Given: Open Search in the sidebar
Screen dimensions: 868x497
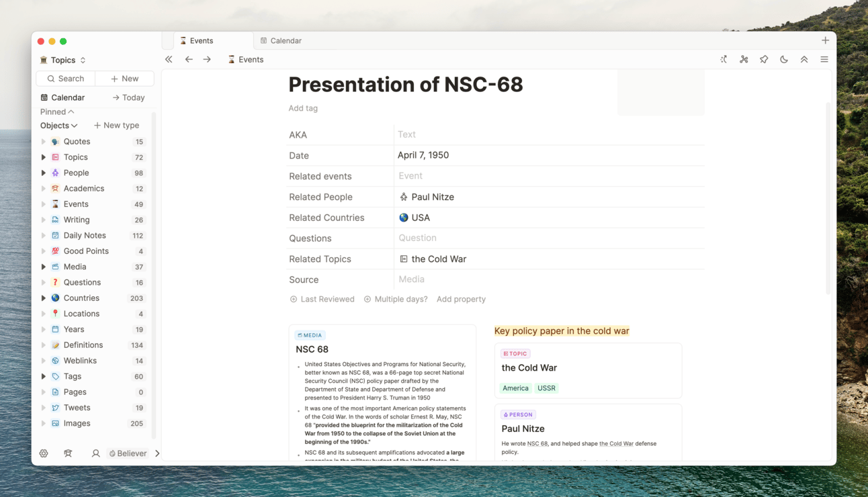Looking at the screenshot, I should point(65,79).
